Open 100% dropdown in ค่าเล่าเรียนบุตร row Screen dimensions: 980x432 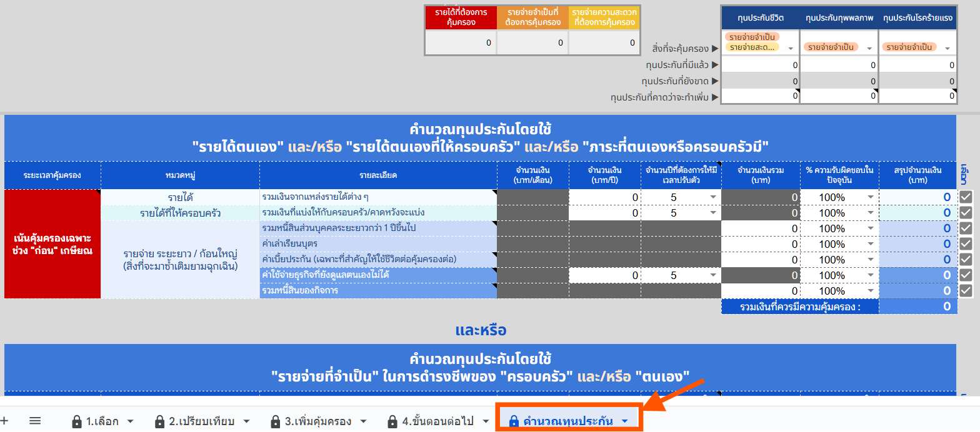coord(870,244)
